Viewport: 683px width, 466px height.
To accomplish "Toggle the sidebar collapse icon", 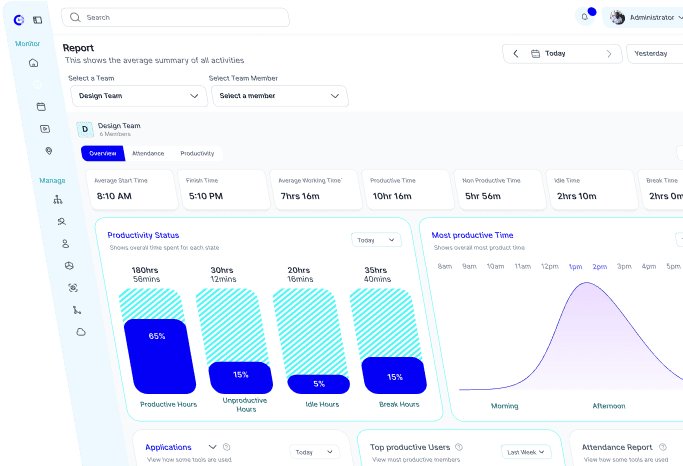I will click(37, 19).
